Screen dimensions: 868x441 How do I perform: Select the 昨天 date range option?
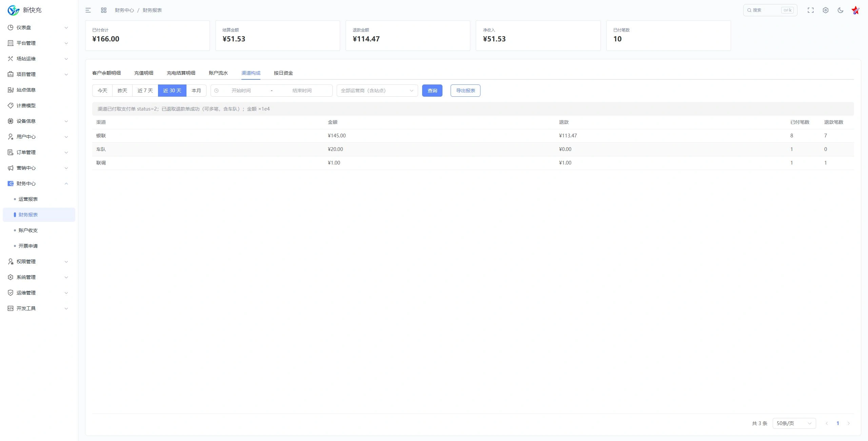[x=122, y=91]
